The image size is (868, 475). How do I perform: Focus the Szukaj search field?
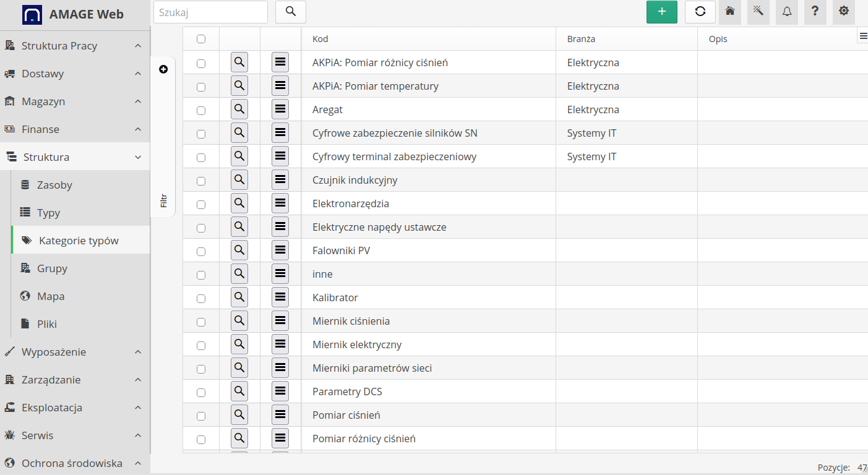210,12
